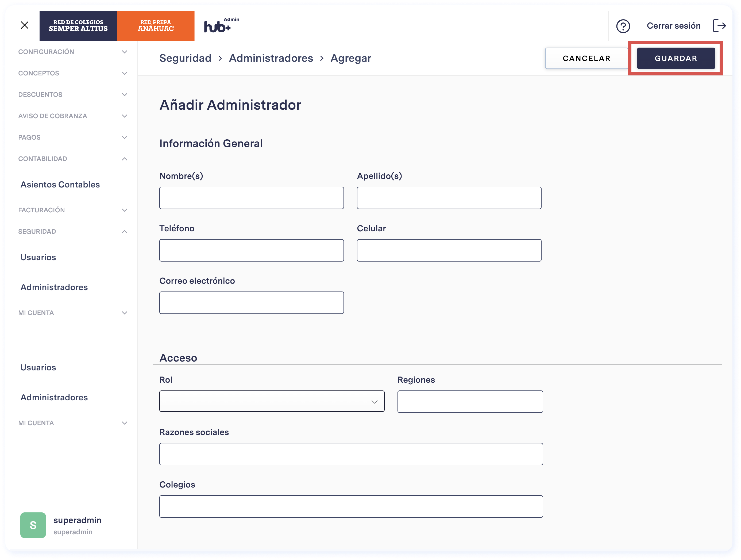Click the logout arrow icon

(x=719, y=26)
